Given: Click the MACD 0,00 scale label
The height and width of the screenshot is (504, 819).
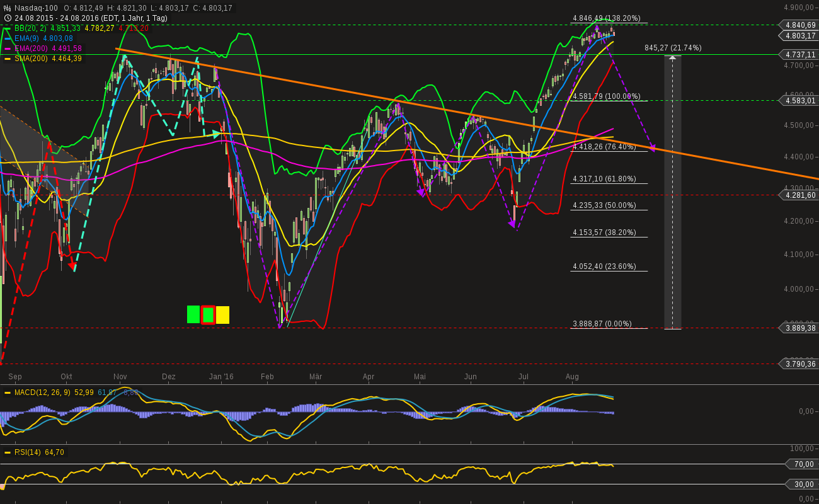Looking at the screenshot, I should (808, 411).
